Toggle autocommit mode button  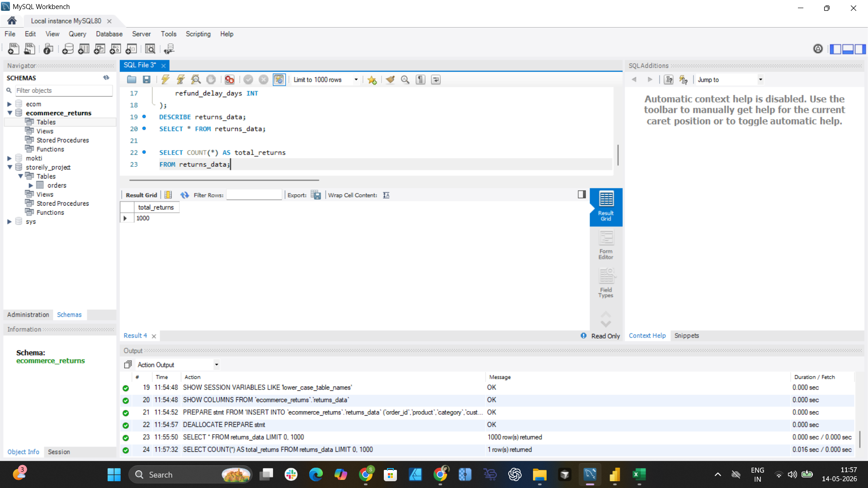279,80
